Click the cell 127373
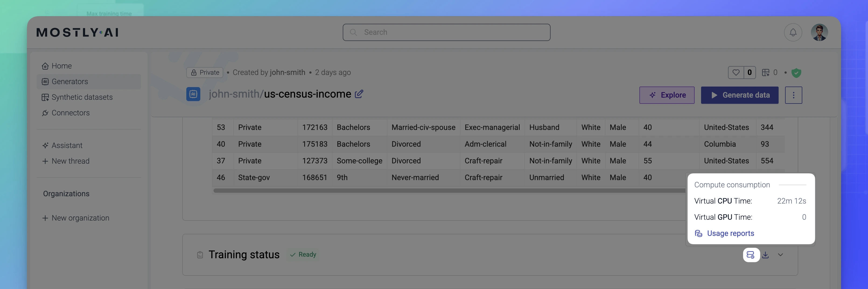This screenshot has height=289, width=868. [315, 161]
